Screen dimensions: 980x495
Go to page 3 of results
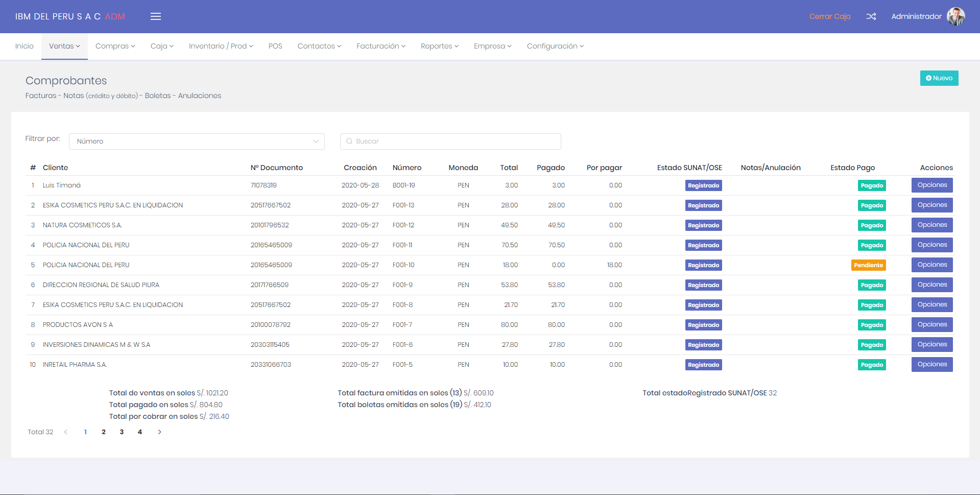(x=122, y=432)
